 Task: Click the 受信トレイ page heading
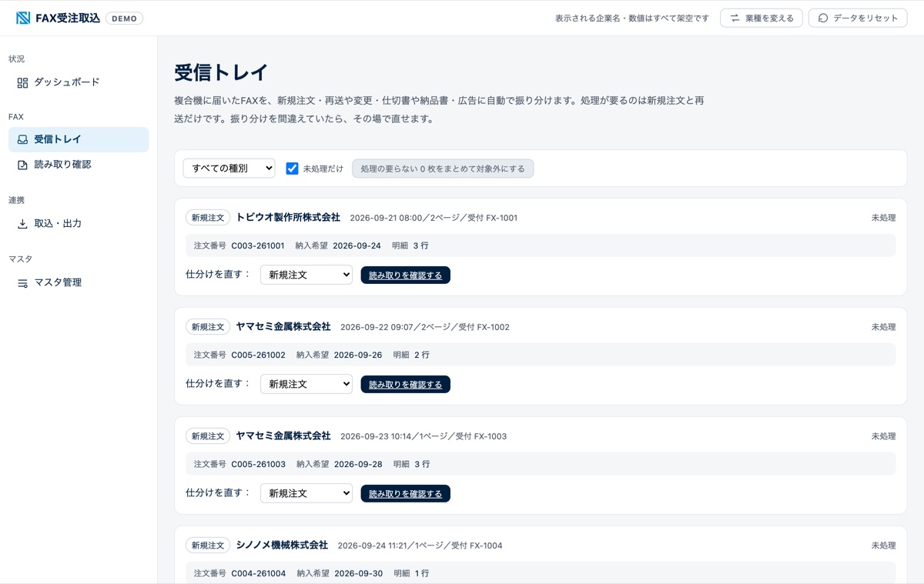(221, 72)
